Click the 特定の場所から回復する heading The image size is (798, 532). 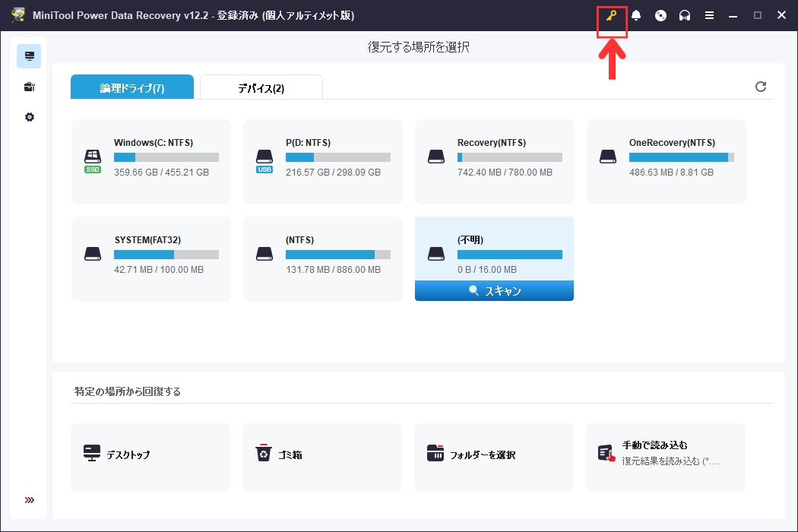point(127,391)
